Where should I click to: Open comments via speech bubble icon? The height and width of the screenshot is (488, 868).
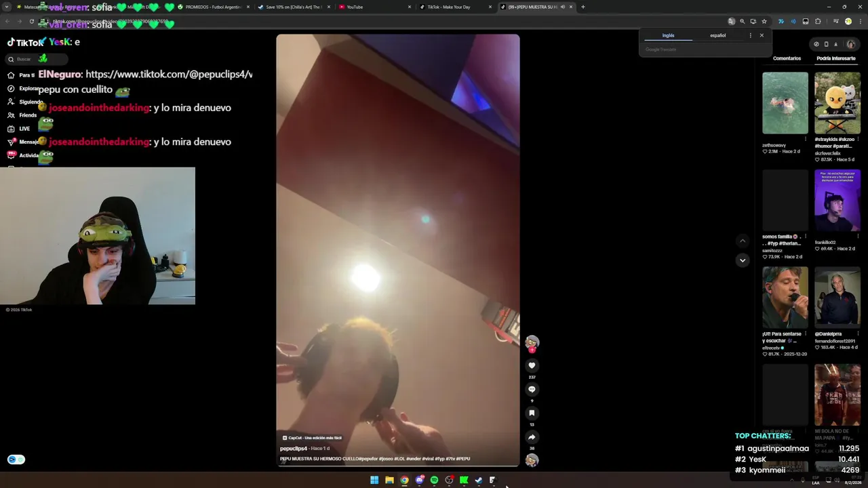tap(532, 389)
